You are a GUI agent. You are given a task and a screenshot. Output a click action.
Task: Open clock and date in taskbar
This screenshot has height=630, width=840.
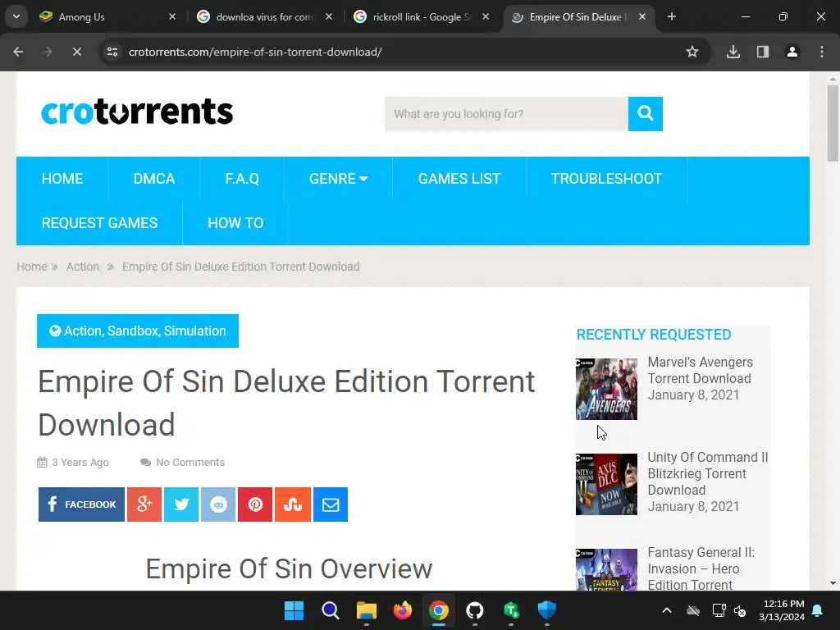(x=782, y=610)
